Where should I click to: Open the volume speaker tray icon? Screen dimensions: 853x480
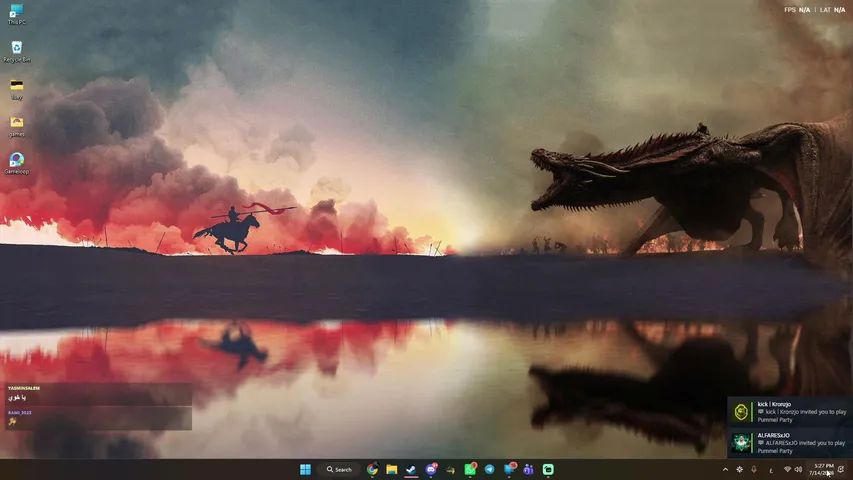tap(798, 469)
